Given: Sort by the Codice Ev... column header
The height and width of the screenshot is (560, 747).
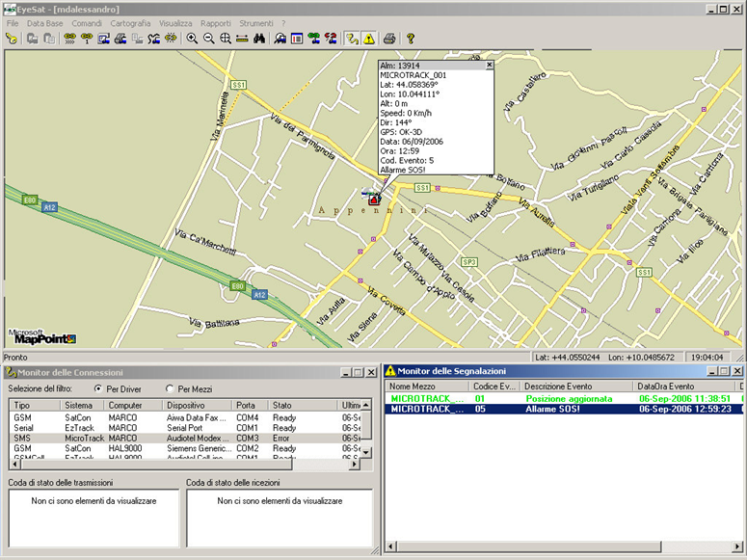Looking at the screenshot, I should pyautogui.click(x=494, y=387).
